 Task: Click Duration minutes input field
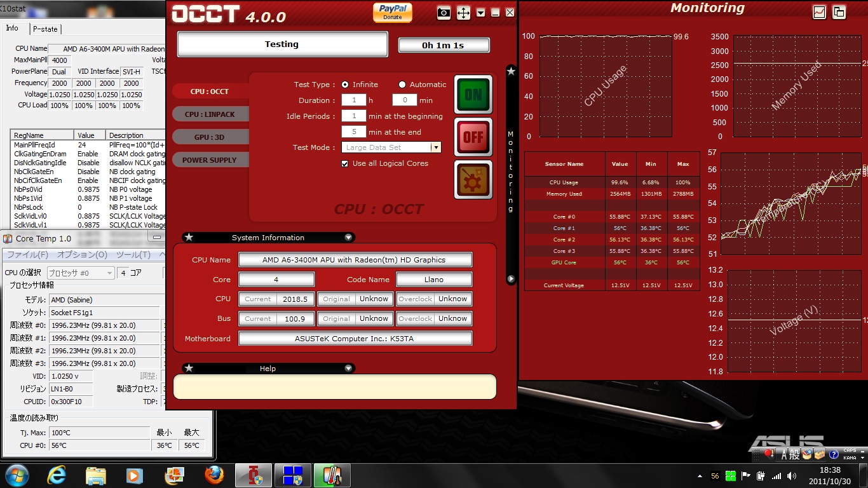(x=404, y=100)
